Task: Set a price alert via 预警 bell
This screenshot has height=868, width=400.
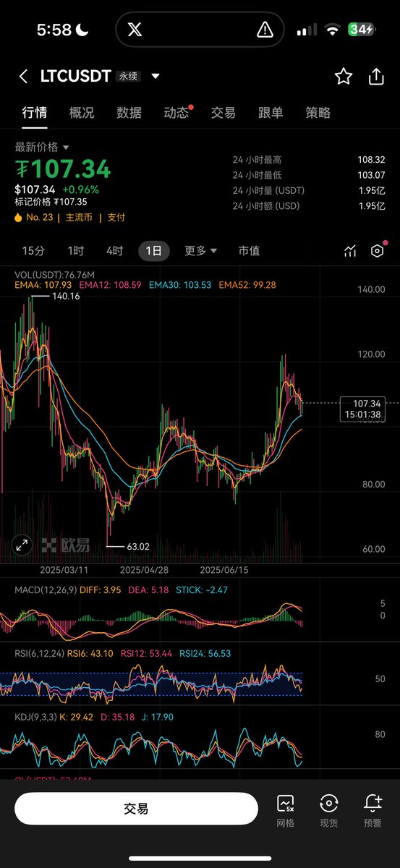Action: [373, 810]
